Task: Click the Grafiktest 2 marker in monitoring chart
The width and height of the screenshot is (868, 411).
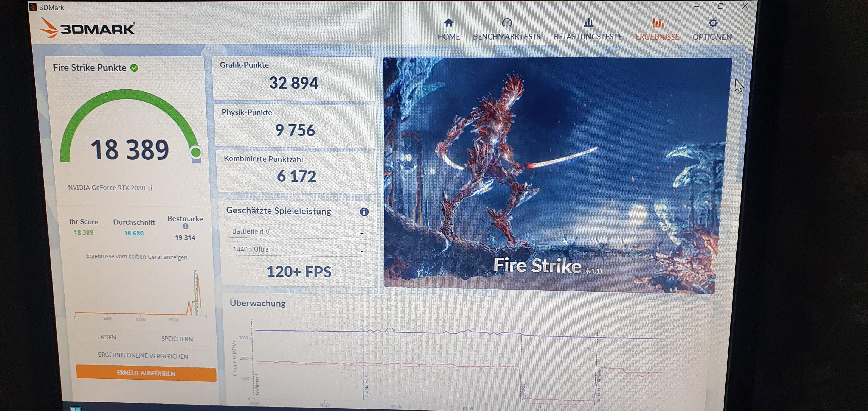Action: (367, 386)
